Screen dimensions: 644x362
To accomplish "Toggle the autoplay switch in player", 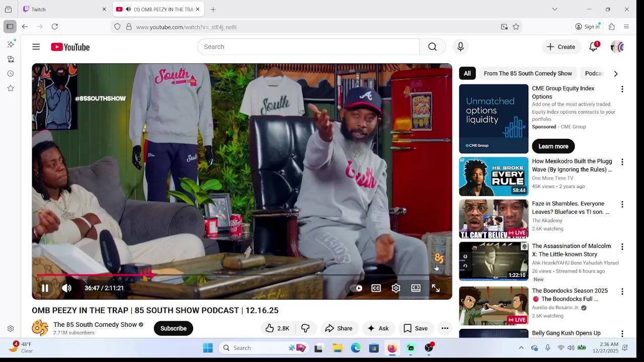I will 356,288.
